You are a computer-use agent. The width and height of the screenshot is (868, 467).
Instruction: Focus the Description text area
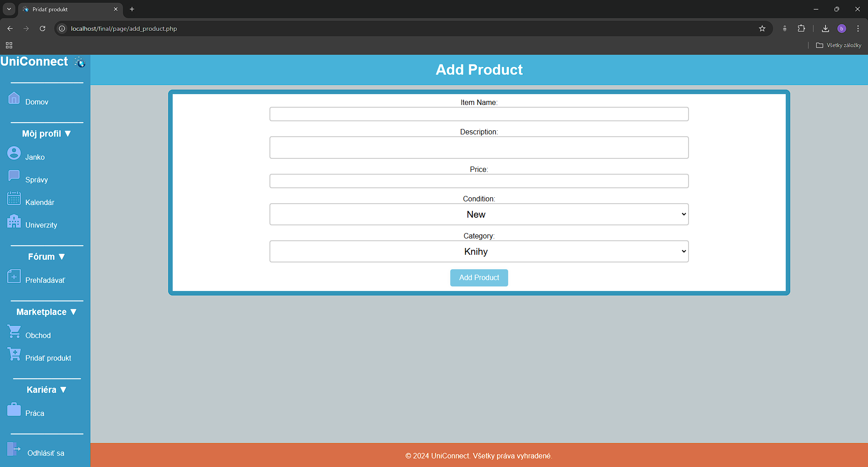[x=479, y=148]
